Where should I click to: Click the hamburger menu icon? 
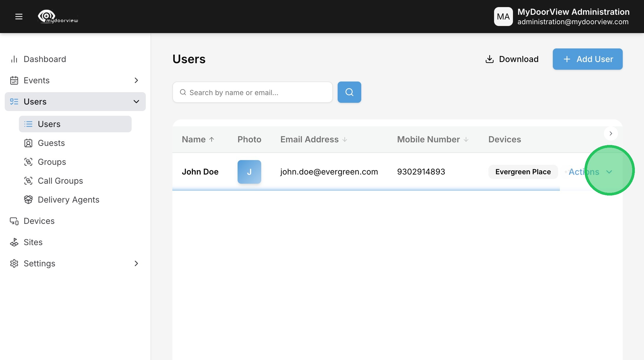(19, 17)
